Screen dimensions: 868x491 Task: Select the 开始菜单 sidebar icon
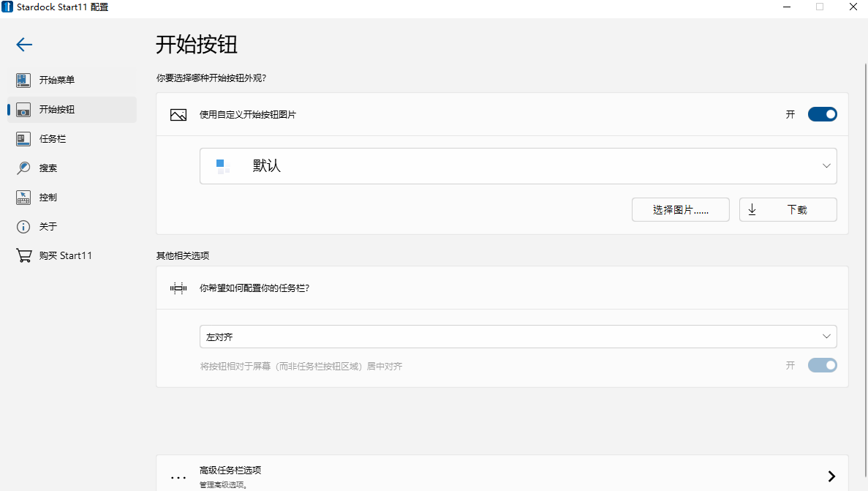coord(25,80)
